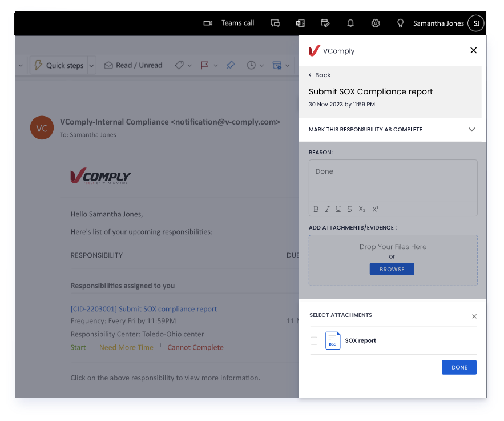This screenshot has height=421, width=504.
Task: Click the sender address notification@v-comply.com
Action: 225,122
